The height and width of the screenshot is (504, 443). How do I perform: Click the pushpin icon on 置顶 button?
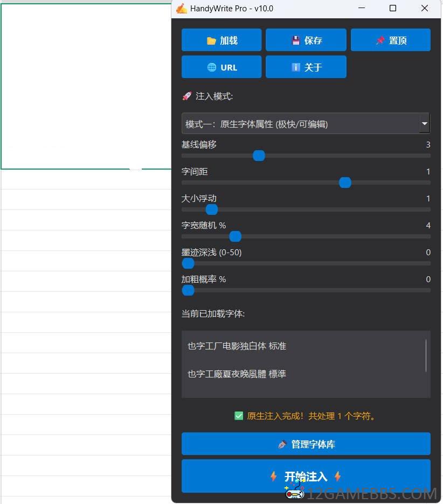[x=380, y=41]
